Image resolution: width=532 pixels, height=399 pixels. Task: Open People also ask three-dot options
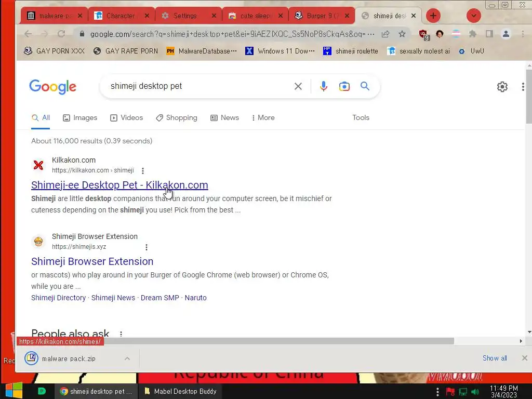pyautogui.click(x=121, y=334)
